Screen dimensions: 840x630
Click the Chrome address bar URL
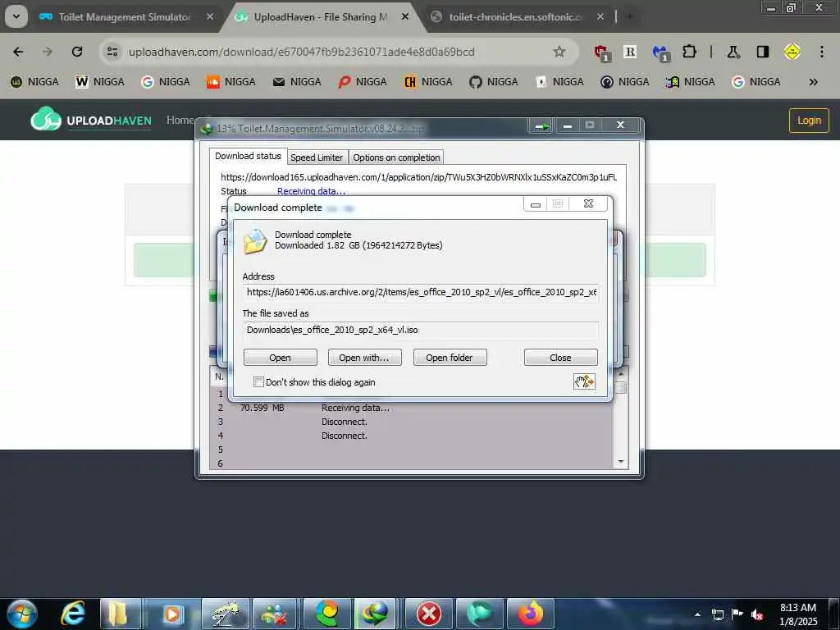point(301,52)
